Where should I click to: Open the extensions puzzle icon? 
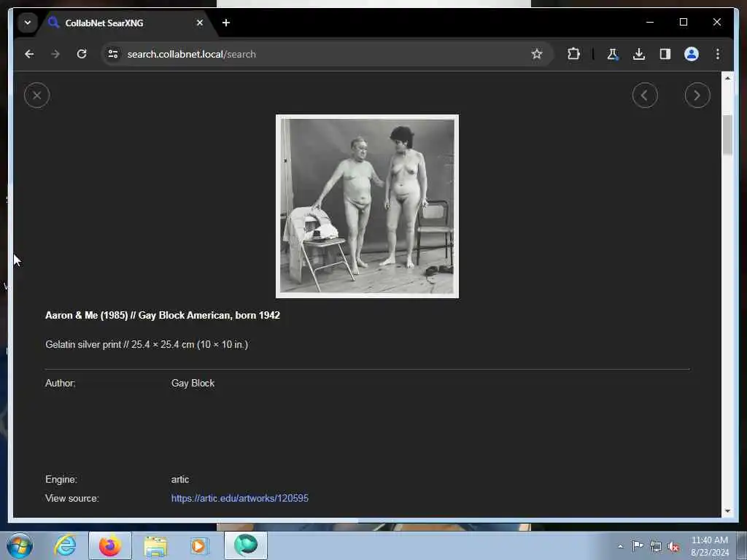click(x=573, y=54)
